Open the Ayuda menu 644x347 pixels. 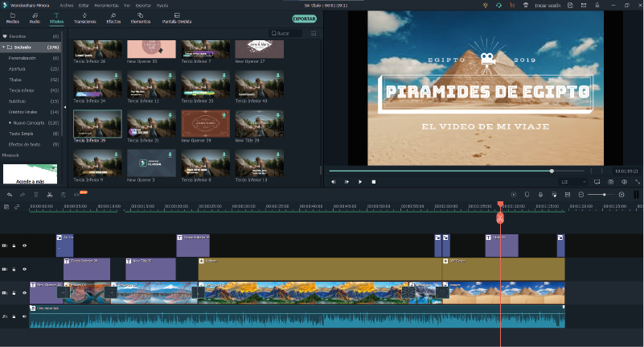[162, 6]
